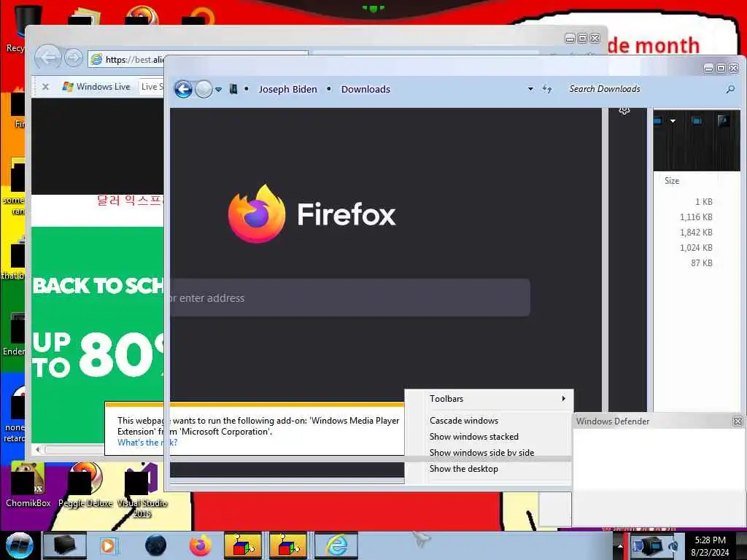
Task: Select the Downloads breadcrumb
Action: click(365, 89)
